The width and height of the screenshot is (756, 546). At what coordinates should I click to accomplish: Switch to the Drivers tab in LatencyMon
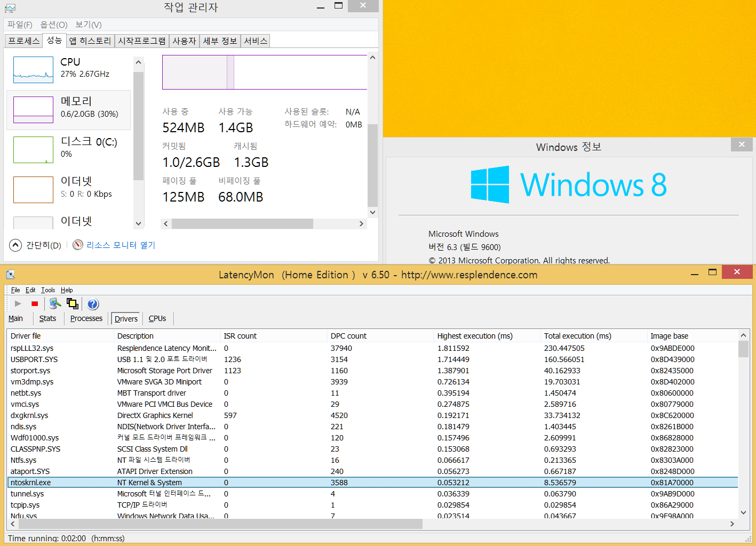[126, 319]
